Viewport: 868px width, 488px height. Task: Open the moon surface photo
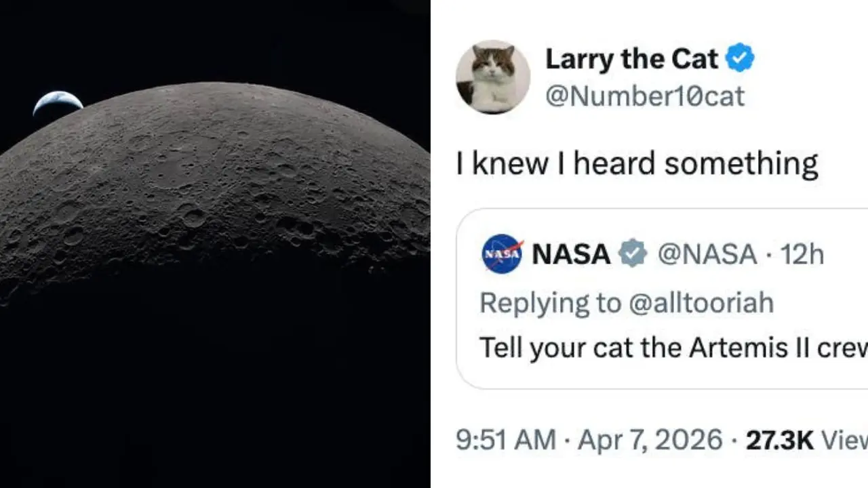pyautogui.click(x=217, y=190)
